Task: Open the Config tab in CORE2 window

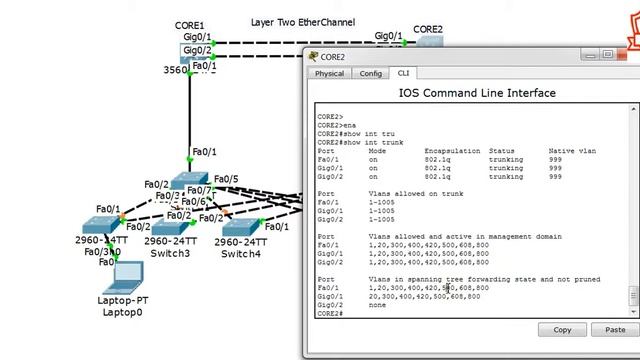Action: 371,73
